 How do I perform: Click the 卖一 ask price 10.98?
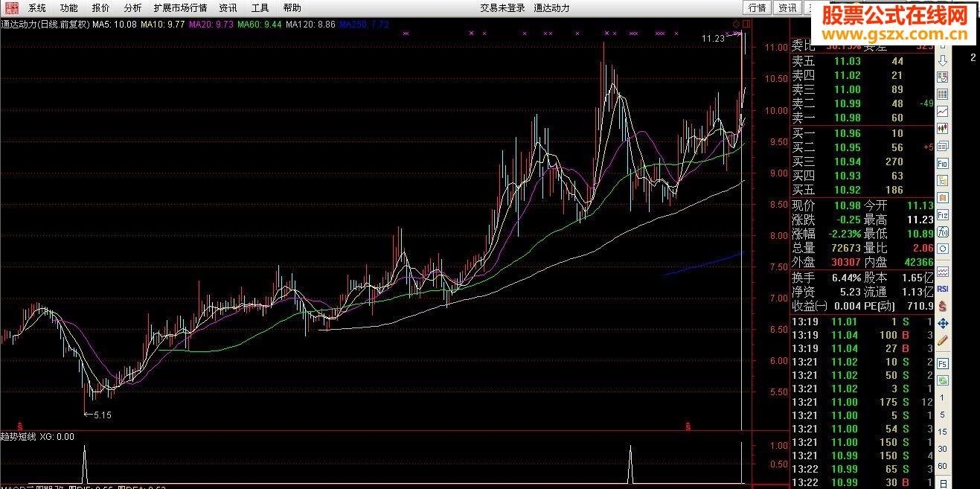pos(847,118)
